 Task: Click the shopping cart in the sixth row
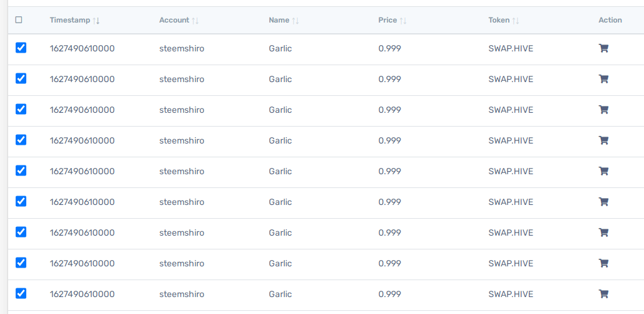pyautogui.click(x=603, y=202)
